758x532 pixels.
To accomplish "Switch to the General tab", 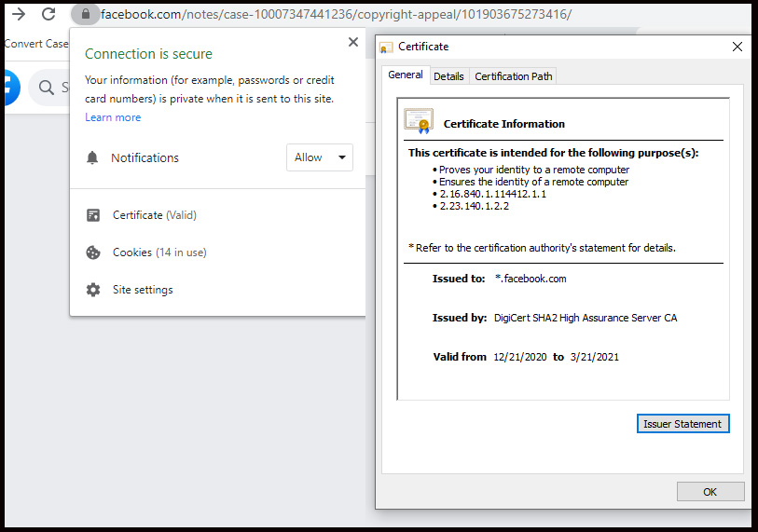I will pos(405,75).
